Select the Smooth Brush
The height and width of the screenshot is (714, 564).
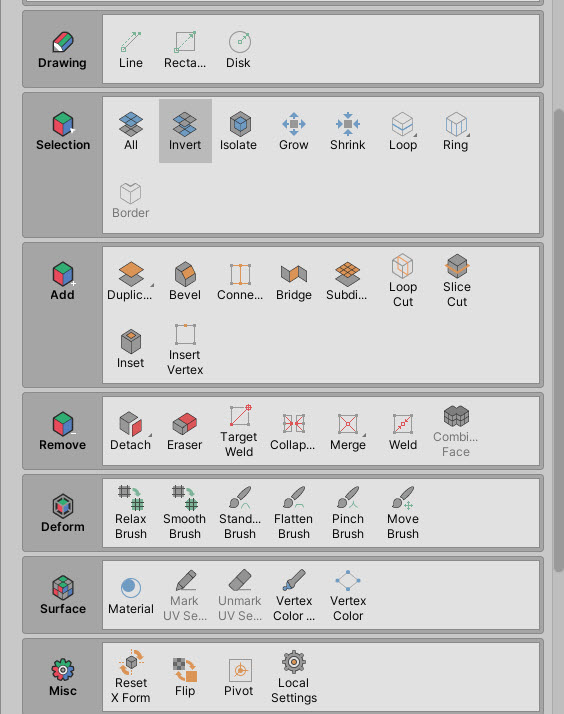[185, 513]
